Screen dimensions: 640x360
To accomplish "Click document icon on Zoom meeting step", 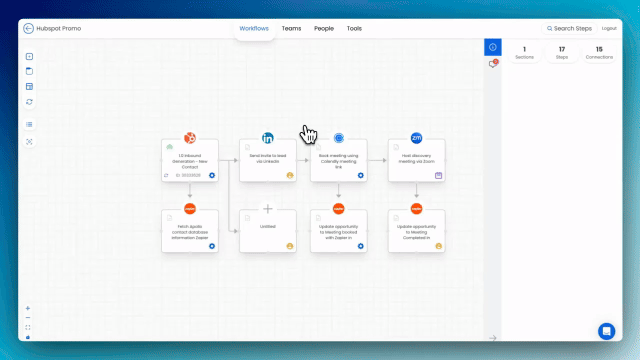I will (x=396, y=147).
